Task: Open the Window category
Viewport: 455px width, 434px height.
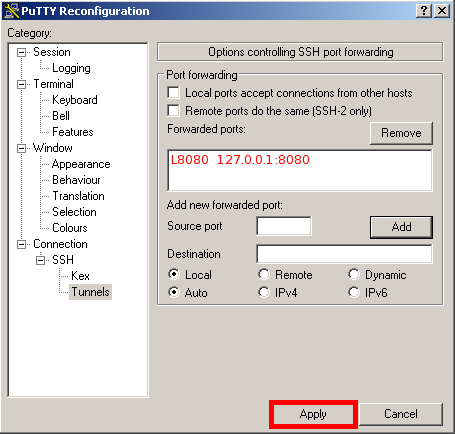Action: click(53, 148)
